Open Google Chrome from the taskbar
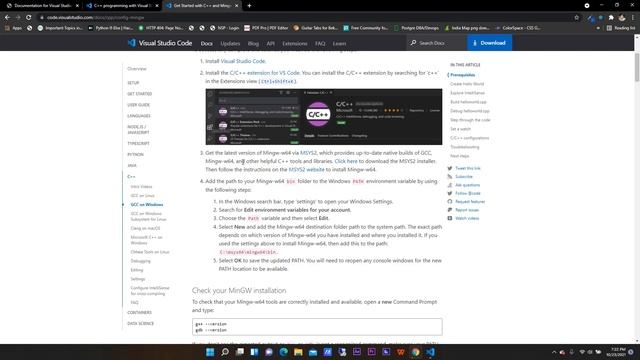Screen dimensions: 640x360 416,352
